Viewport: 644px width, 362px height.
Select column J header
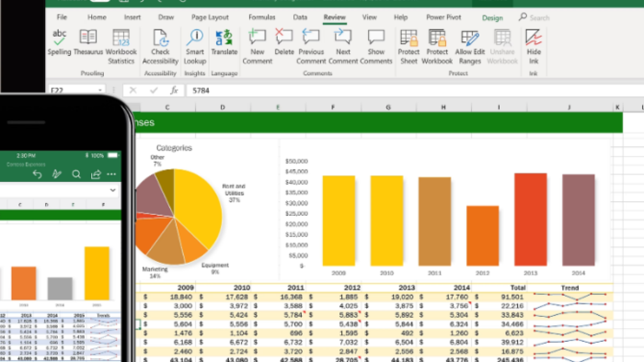tap(569, 107)
